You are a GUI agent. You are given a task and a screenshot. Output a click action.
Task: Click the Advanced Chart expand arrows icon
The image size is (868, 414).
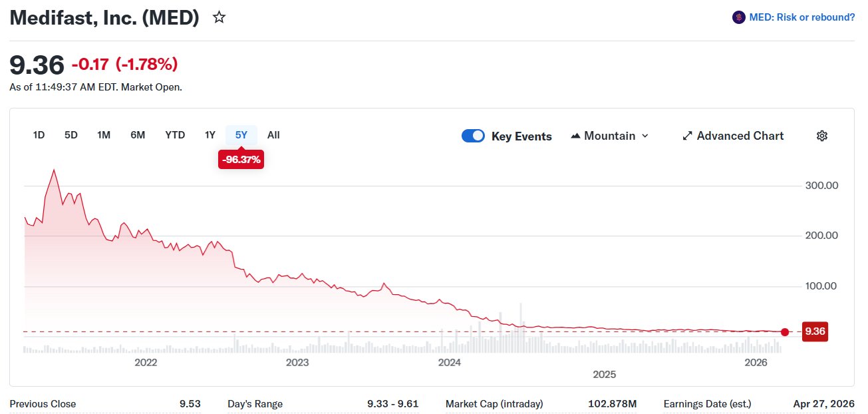[x=688, y=136]
